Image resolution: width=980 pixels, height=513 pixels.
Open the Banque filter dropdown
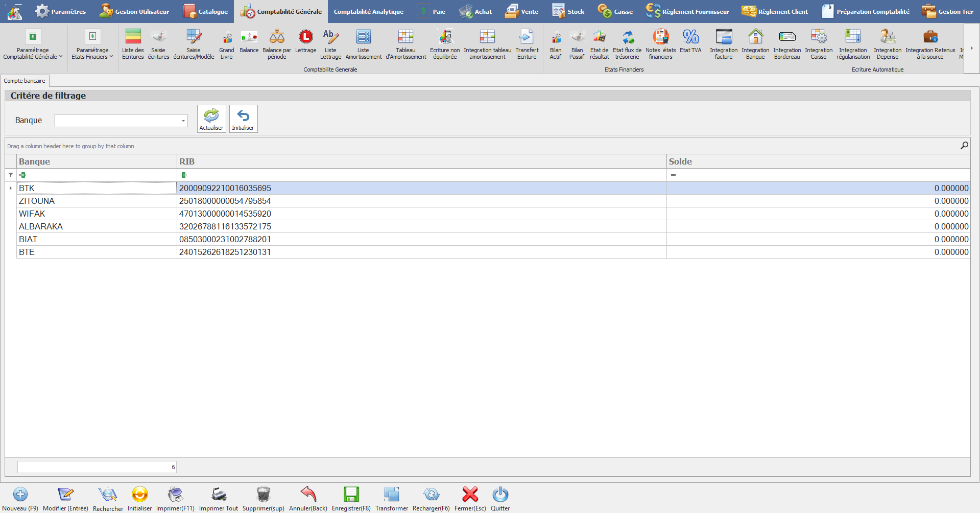[183, 121]
